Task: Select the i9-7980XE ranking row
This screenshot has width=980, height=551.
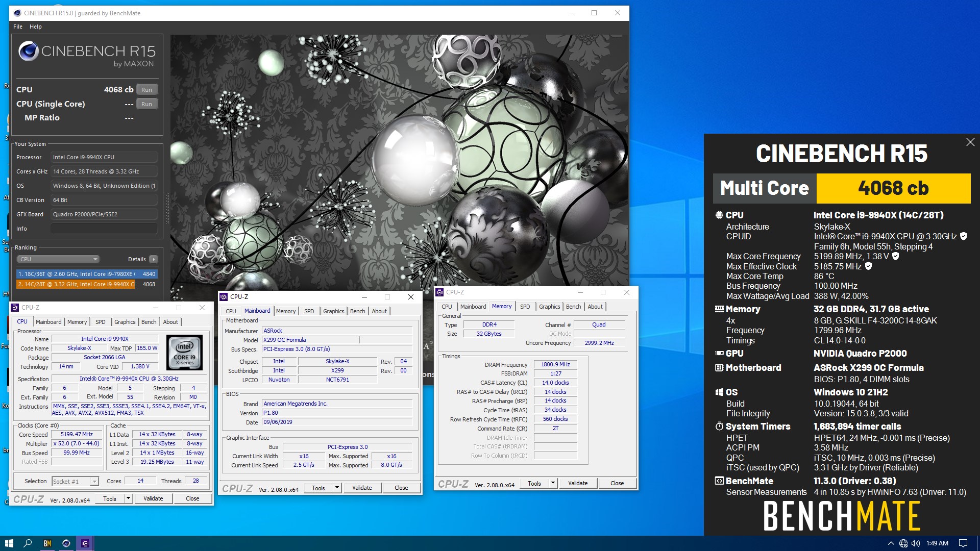Action: click(x=87, y=274)
